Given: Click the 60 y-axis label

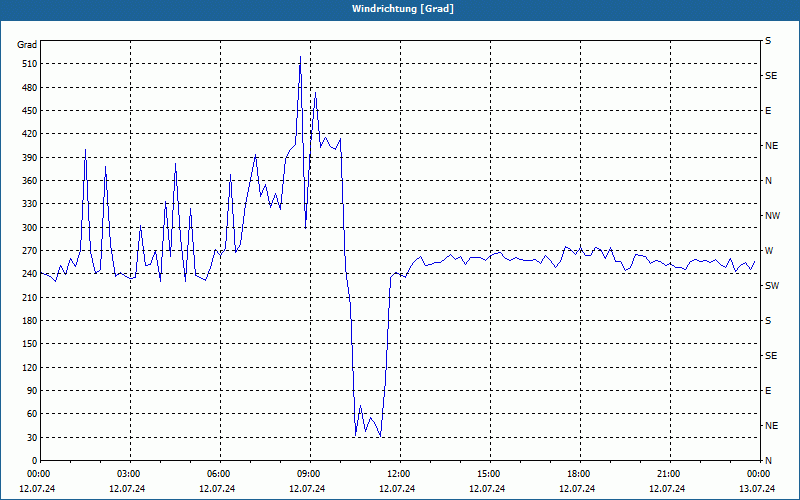Looking at the screenshot, I should (x=32, y=414).
